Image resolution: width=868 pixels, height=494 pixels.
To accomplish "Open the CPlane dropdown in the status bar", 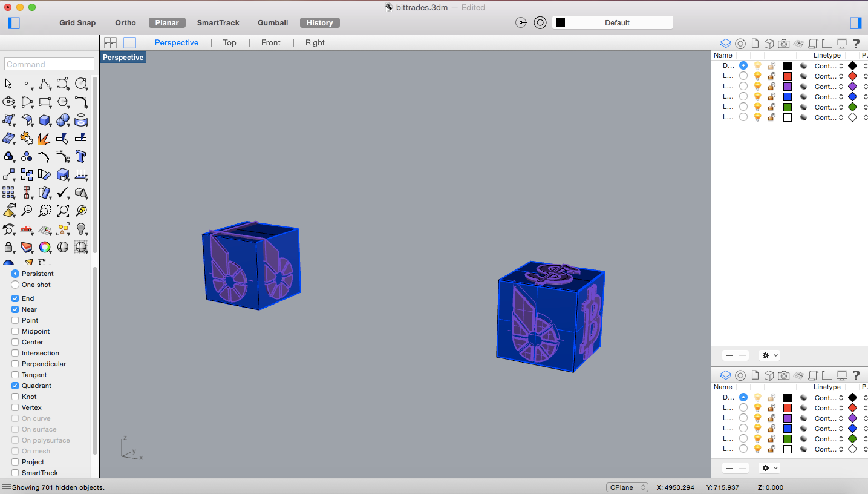I will pyautogui.click(x=627, y=487).
